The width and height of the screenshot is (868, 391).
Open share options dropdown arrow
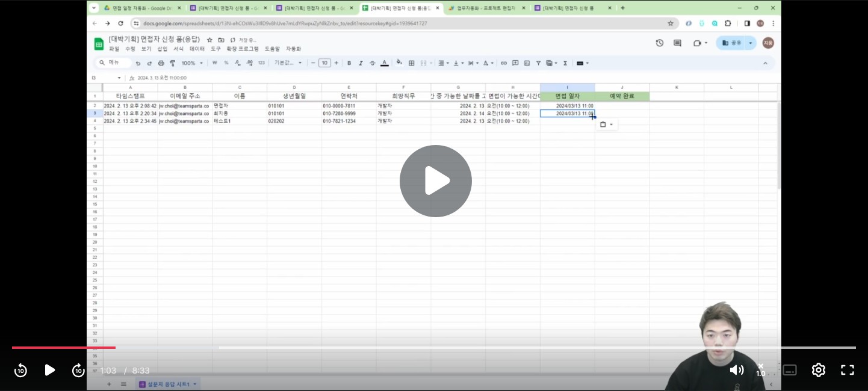click(750, 43)
